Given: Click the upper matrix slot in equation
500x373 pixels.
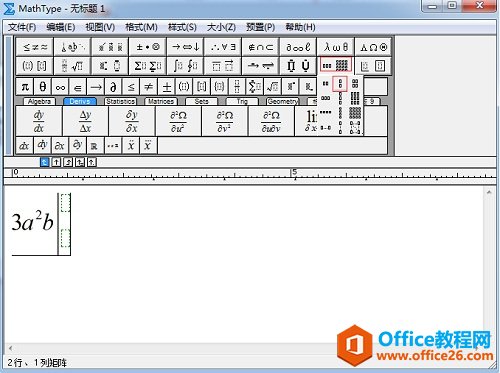Looking at the screenshot, I should [65, 203].
